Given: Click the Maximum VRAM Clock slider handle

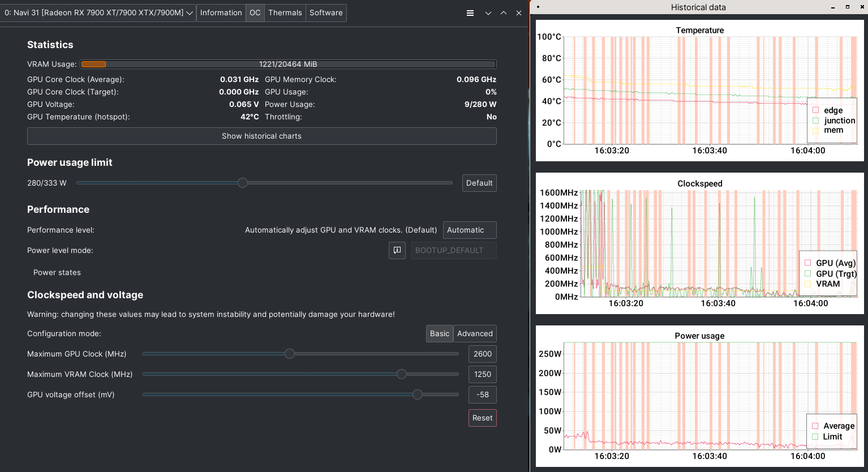Looking at the screenshot, I should point(402,374).
